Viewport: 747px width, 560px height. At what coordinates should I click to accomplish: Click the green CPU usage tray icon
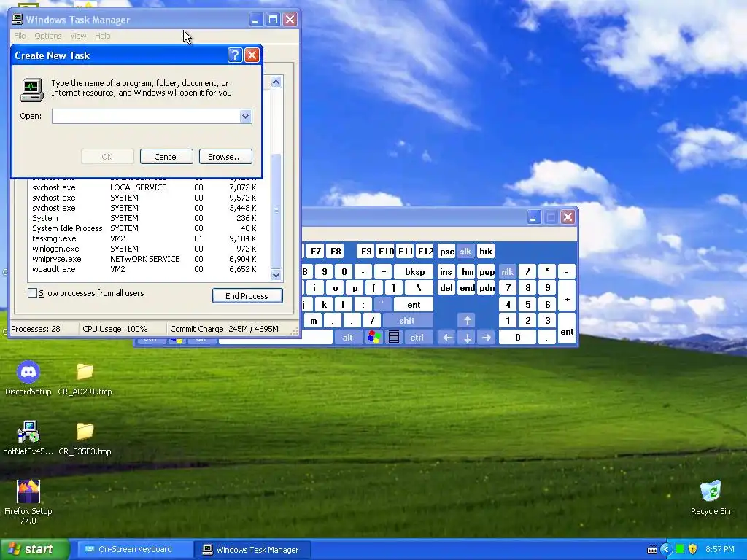point(680,549)
